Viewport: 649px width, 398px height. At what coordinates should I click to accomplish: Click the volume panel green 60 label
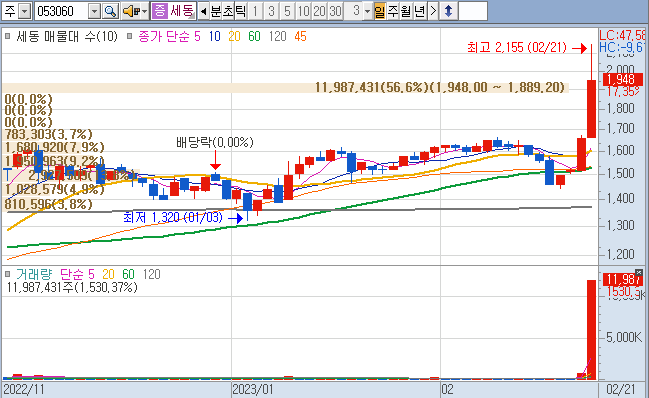pos(128,274)
